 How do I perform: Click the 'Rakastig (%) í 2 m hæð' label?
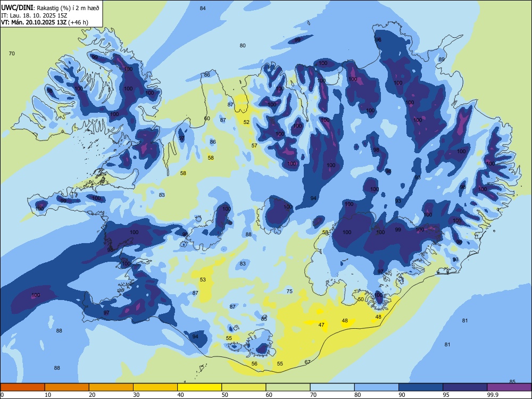click(x=68, y=8)
